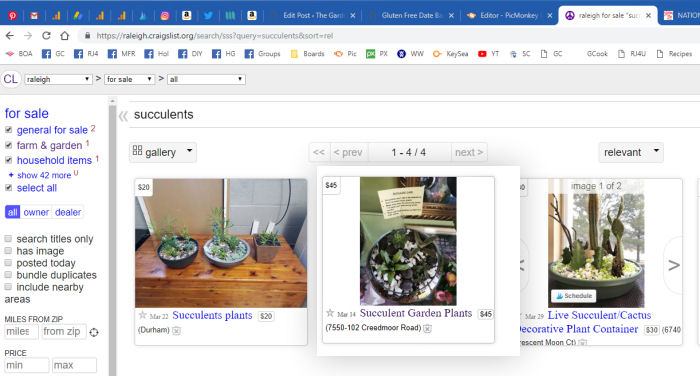Open the relevant sort order dropdown

pos(631,152)
